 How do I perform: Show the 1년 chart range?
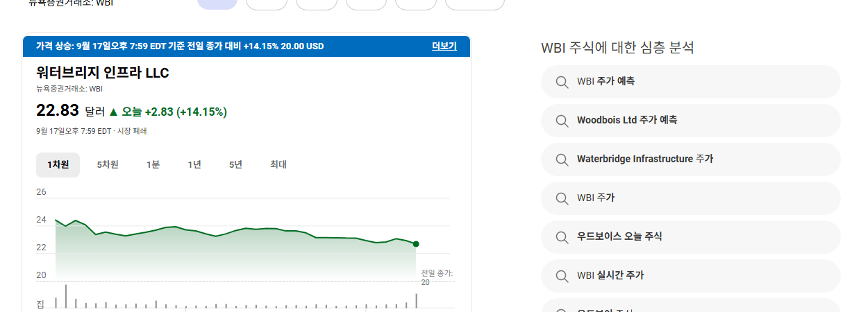point(194,165)
